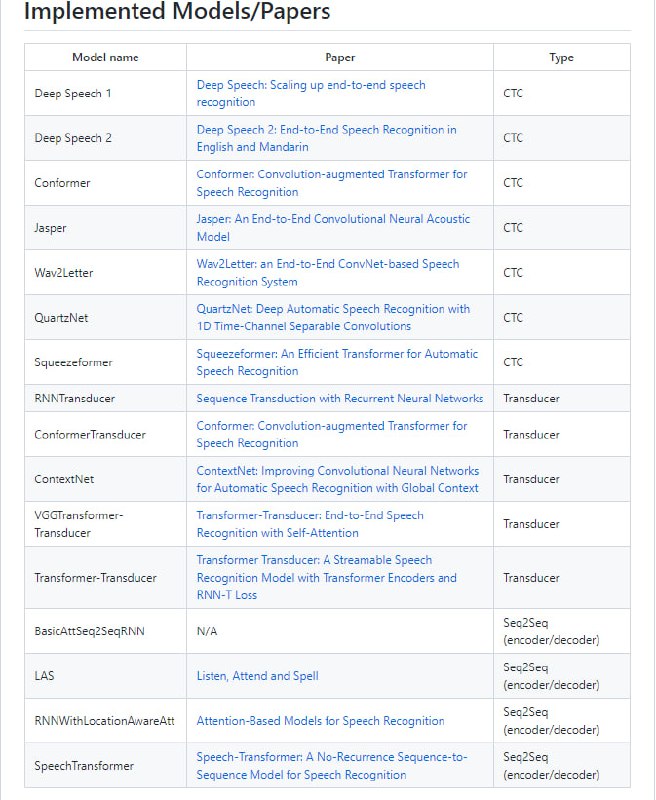Open Conformer paper link in the CTC row
The height and width of the screenshot is (800, 656).
tap(331, 174)
